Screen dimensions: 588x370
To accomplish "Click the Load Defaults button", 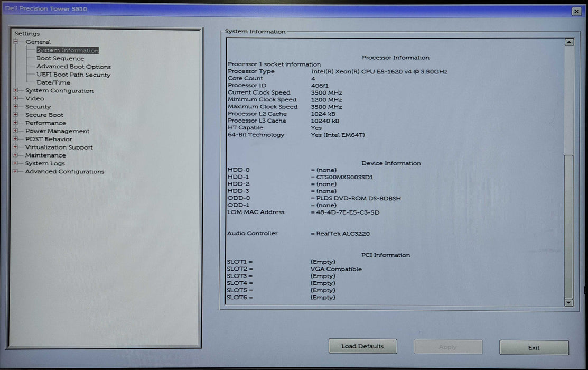I will pyautogui.click(x=362, y=346).
